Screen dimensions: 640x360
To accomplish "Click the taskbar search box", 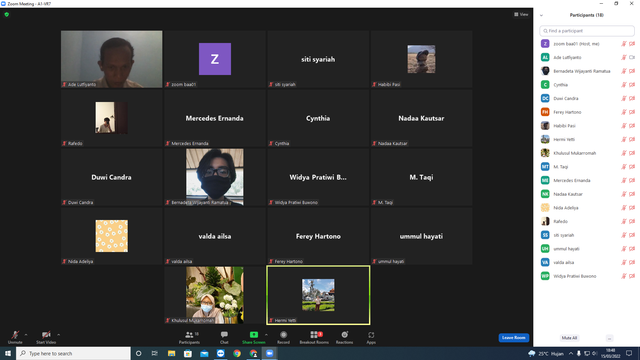I will tap(73, 353).
